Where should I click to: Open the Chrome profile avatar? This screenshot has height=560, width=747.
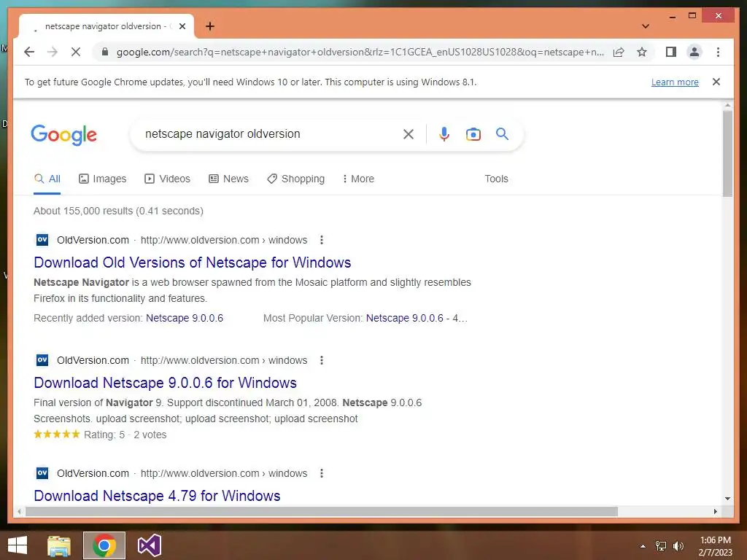coord(694,52)
